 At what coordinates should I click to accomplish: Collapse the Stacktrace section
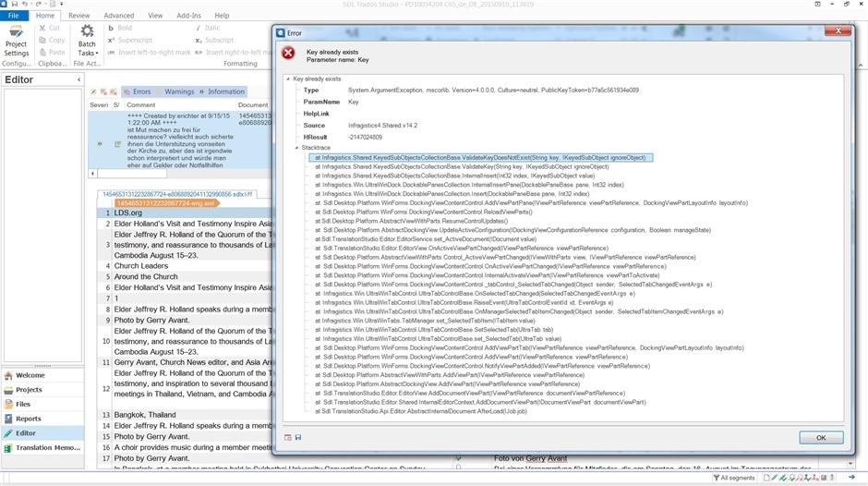point(296,148)
